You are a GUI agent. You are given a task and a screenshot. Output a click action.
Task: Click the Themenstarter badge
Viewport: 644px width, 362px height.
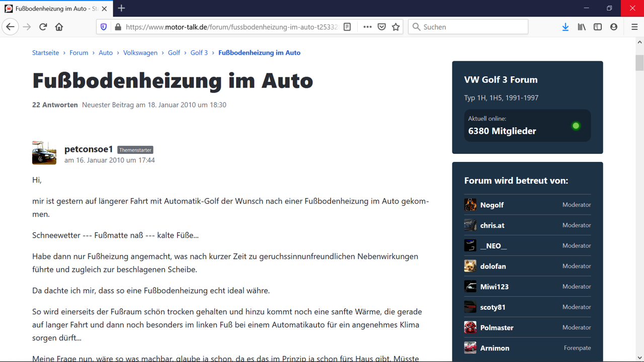pos(135,150)
